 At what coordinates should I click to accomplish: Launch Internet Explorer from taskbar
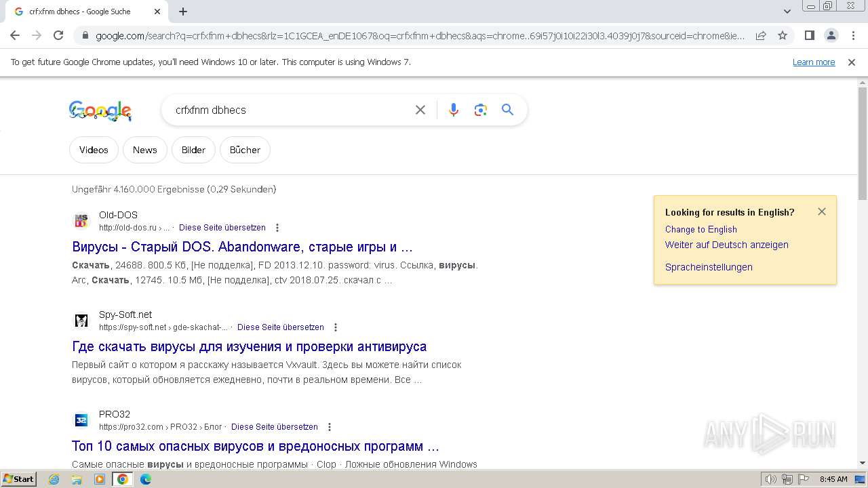pos(54,479)
